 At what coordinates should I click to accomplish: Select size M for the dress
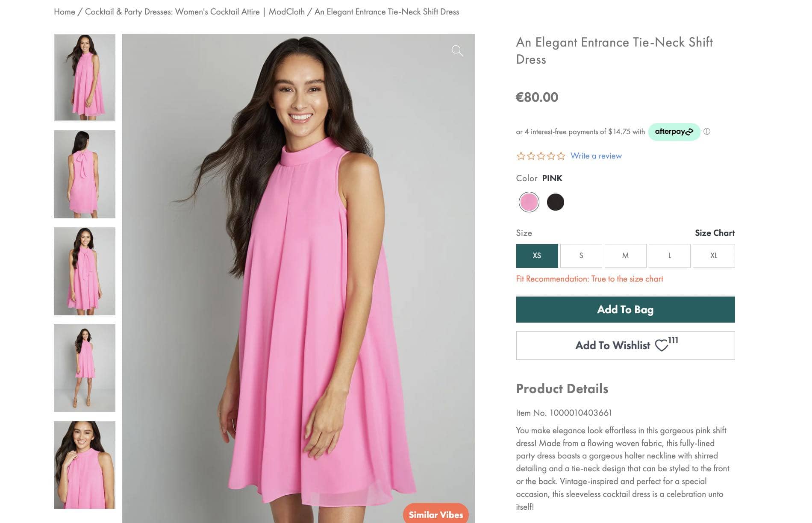point(625,256)
